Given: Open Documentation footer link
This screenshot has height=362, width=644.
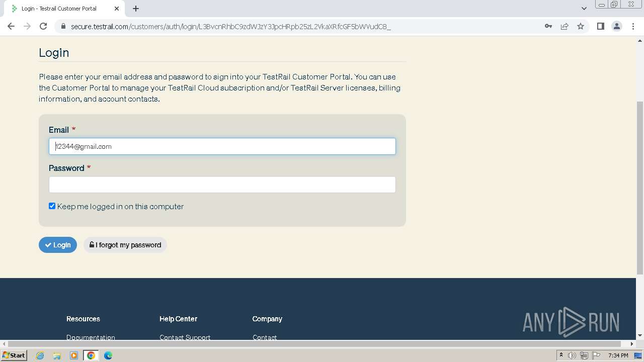Looking at the screenshot, I should coord(91,337).
